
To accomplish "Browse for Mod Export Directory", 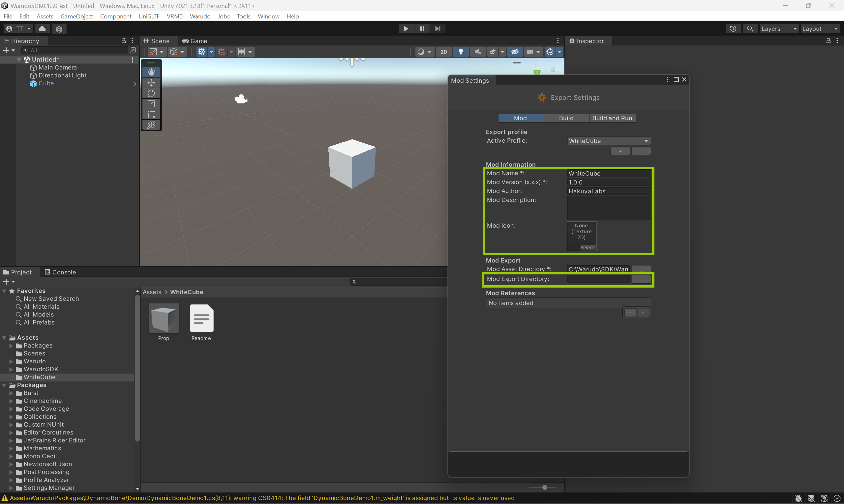I will 641,279.
